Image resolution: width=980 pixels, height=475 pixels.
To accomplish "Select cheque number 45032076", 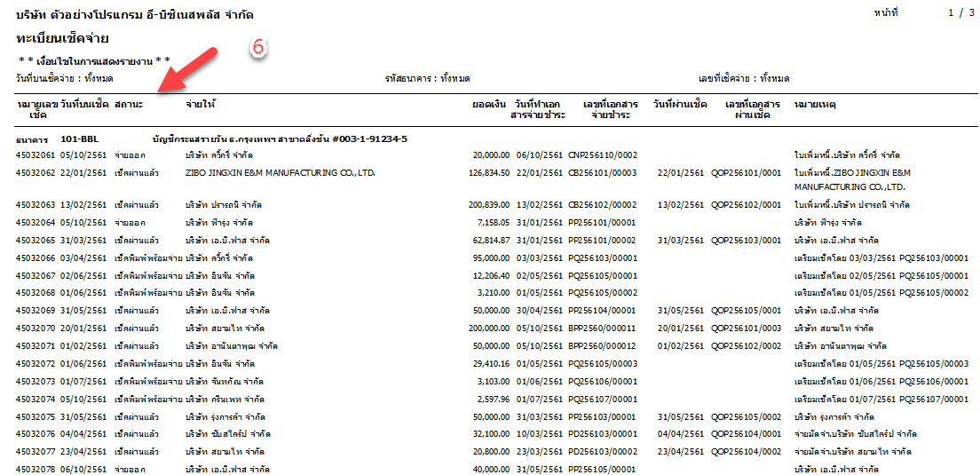I will point(36,434).
